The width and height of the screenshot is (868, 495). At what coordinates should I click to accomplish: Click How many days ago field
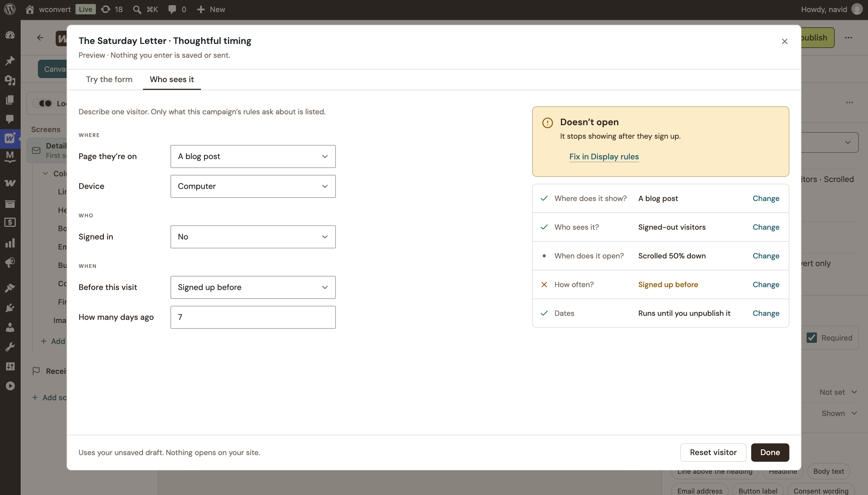pyautogui.click(x=253, y=317)
